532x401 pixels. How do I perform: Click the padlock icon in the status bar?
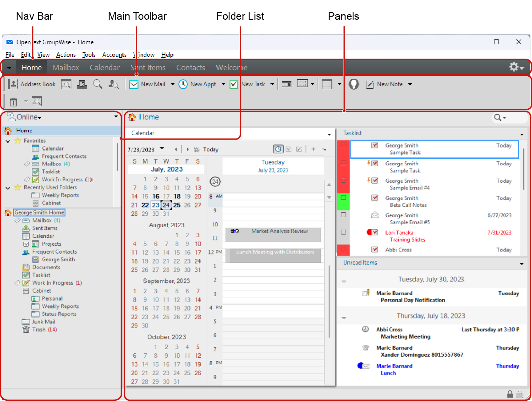[510, 394]
